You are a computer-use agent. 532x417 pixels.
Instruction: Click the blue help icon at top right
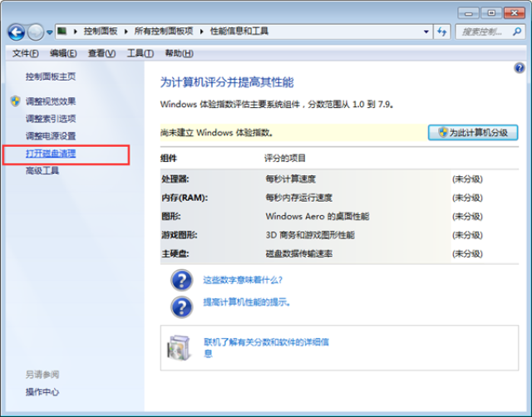coord(519,68)
